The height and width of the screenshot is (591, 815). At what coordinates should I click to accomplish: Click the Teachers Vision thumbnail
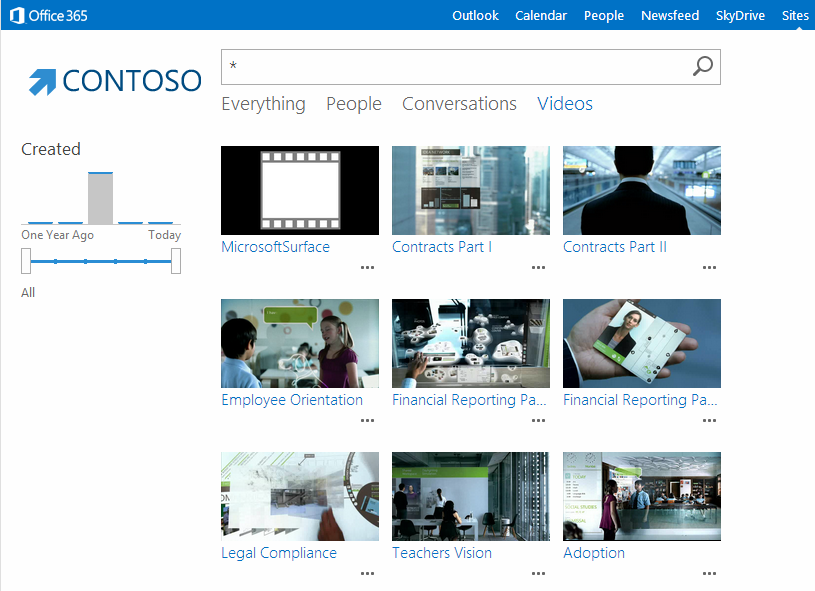coord(471,496)
